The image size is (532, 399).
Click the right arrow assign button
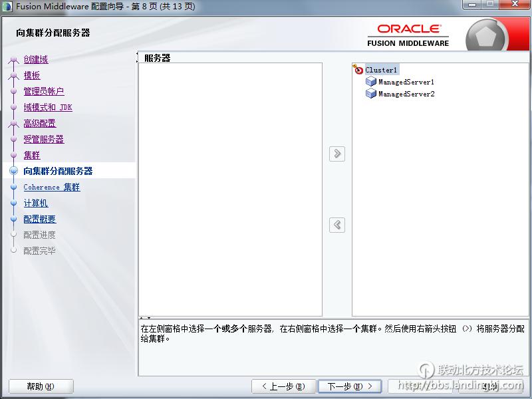point(337,154)
